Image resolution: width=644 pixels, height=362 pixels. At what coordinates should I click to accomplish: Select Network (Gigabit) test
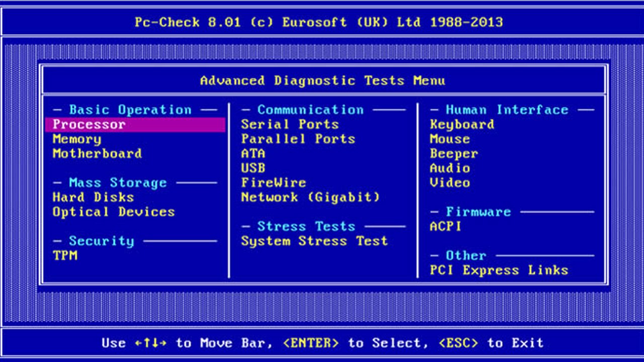[310, 197]
